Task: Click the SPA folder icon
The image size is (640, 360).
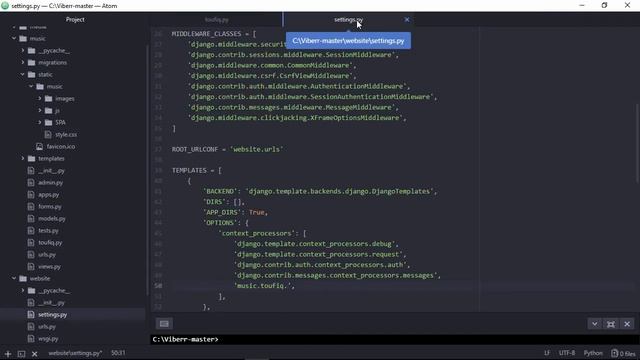Action: coord(49,122)
